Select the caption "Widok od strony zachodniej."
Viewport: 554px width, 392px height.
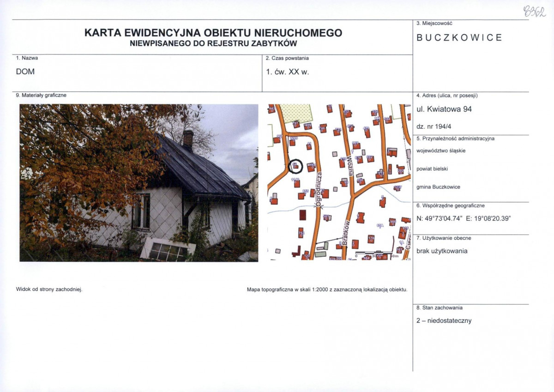(x=49, y=289)
